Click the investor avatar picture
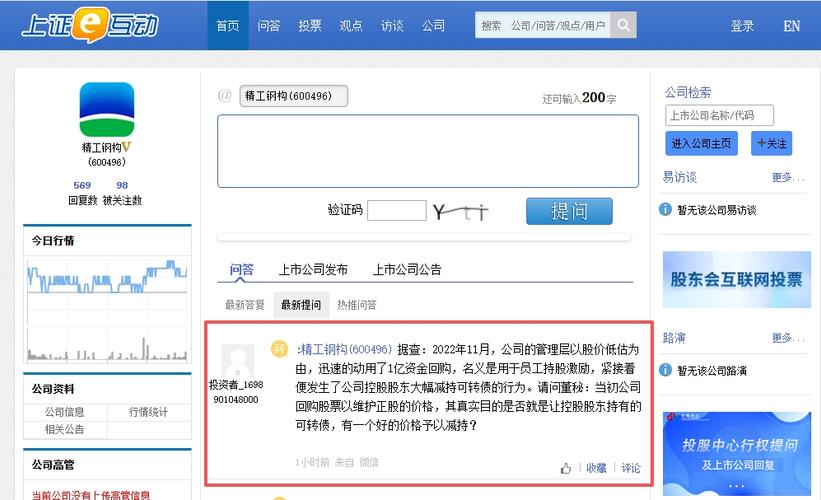The height and width of the screenshot is (500, 821). point(238,361)
